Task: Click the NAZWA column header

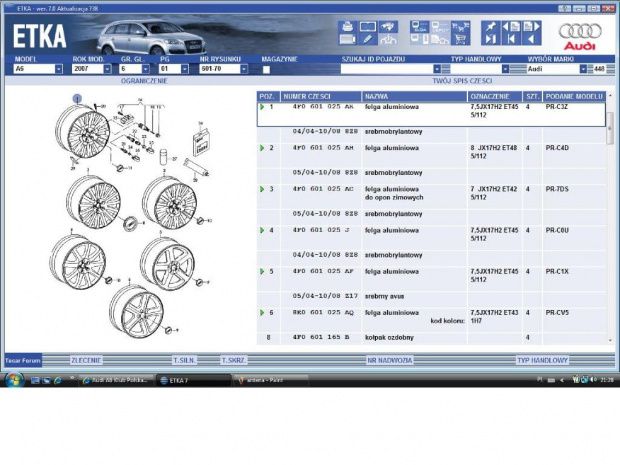Action: click(414, 96)
